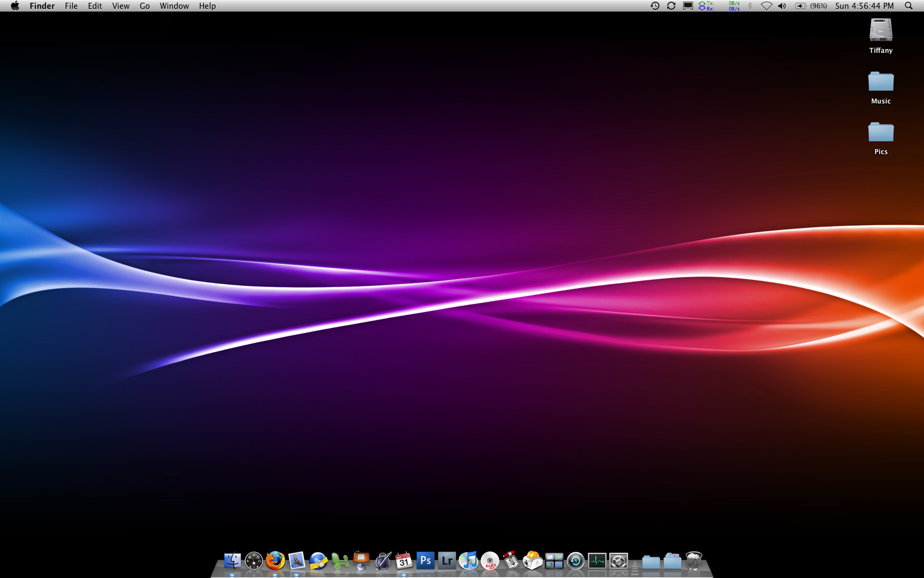Launch Activity Monitor from the Dock

click(x=597, y=561)
